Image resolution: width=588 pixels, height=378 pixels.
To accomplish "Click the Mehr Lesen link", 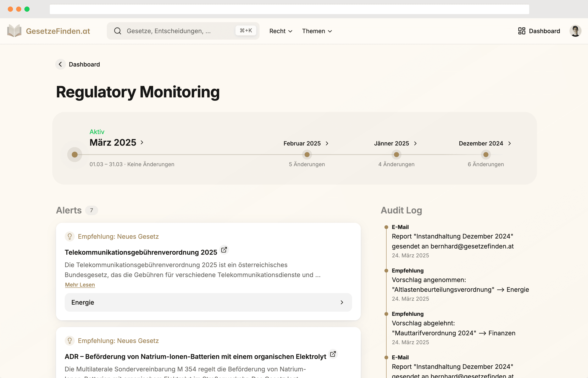I will 80,285.
